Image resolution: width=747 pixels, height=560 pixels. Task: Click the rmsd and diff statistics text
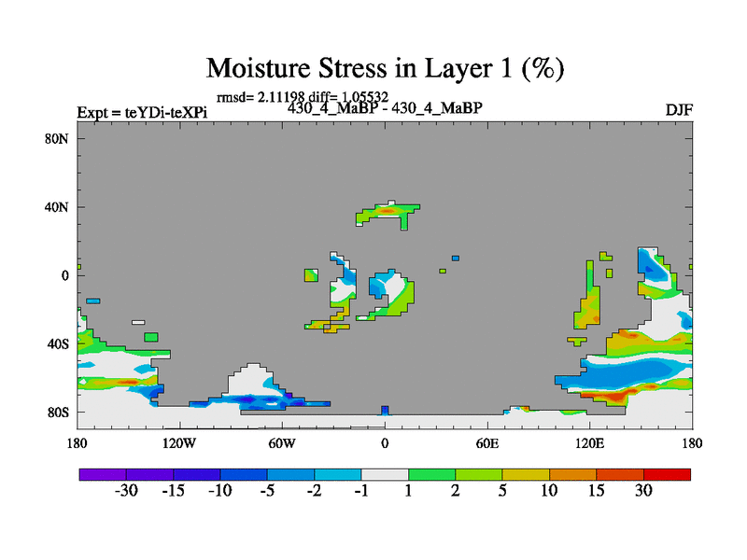(x=302, y=96)
